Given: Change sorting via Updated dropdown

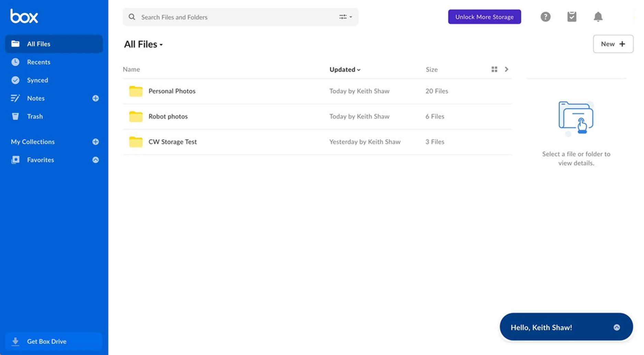Looking at the screenshot, I should (x=345, y=69).
